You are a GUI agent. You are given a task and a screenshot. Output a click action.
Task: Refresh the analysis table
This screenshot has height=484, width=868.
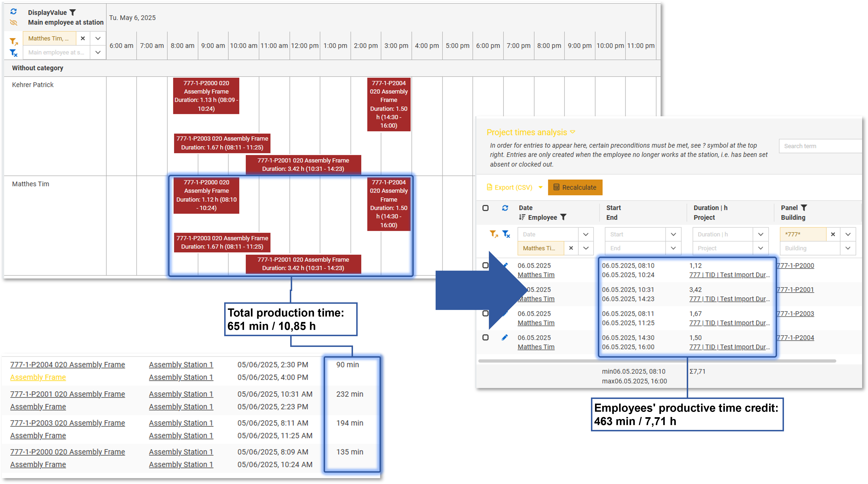pyautogui.click(x=505, y=208)
